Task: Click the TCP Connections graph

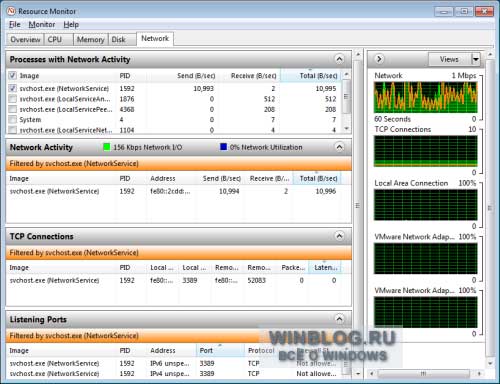Action: pyautogui.click(x=425, y=151)
